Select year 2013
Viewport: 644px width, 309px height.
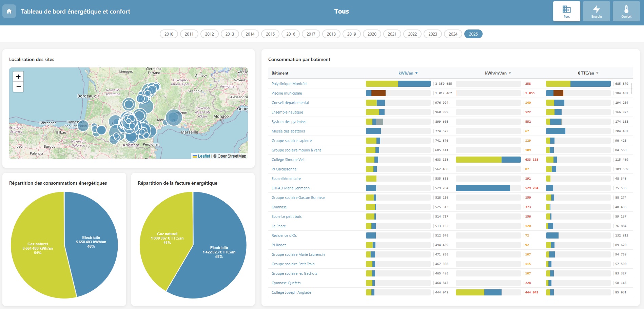tap(230, 34)
